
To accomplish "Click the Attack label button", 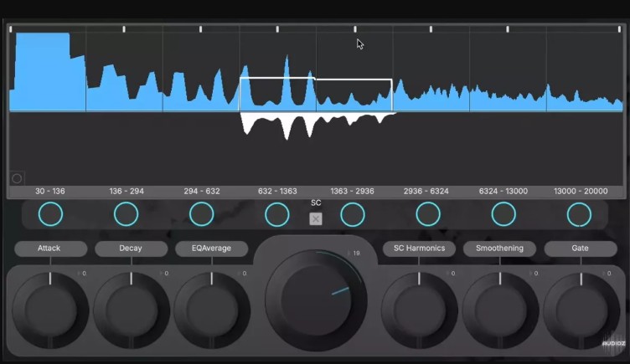I will (x=49, y=249).
